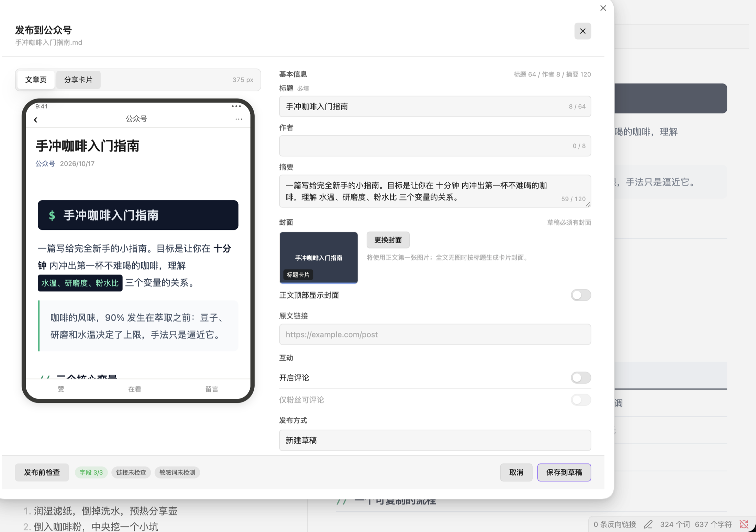Click the 更换封面 button
The image size is (756, 532).
(x=388, y=240)
